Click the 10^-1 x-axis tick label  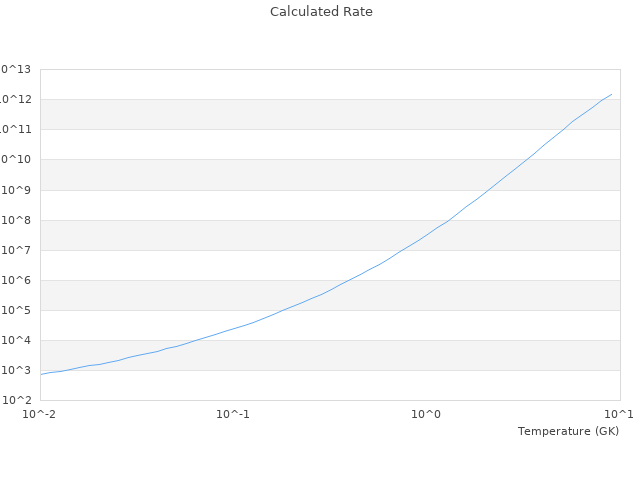pos(233,414)
